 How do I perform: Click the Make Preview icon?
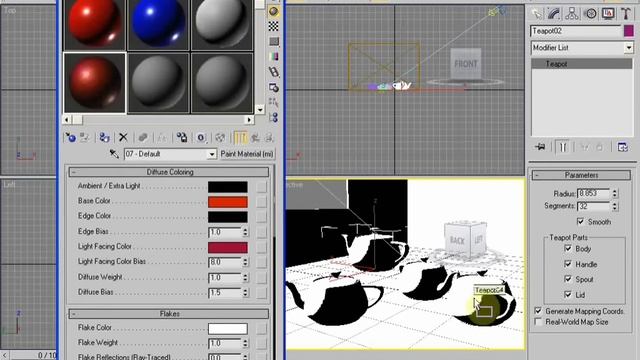[x=274, y=71]
